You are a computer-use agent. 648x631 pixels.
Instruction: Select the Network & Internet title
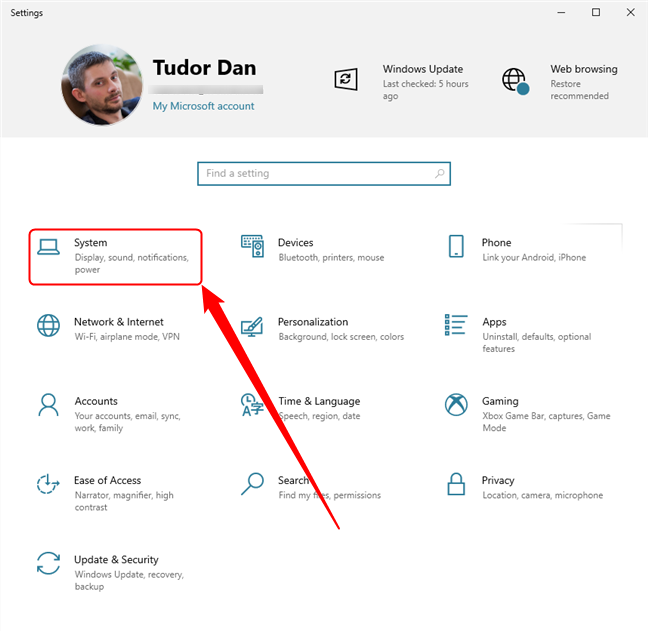point(119,322)
